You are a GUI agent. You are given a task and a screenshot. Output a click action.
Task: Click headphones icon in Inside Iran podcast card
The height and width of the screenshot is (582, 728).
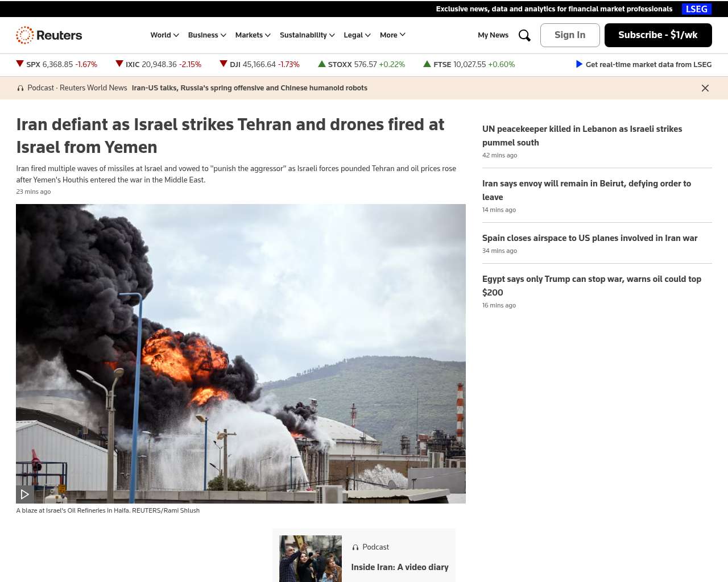[x=355, y=547]
